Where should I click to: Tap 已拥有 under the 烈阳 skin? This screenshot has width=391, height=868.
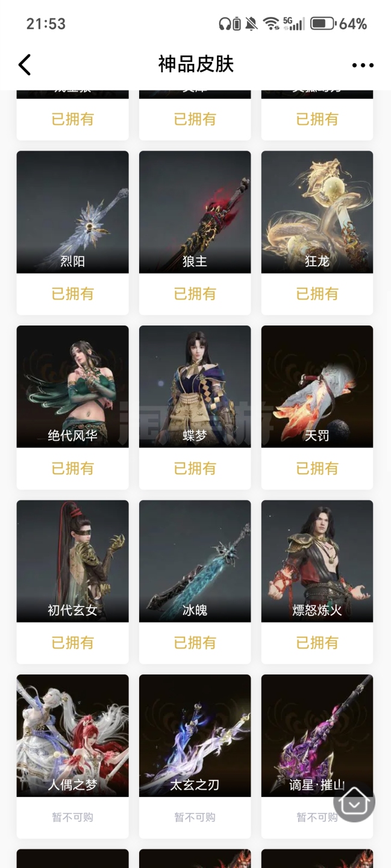click(72, 294)
